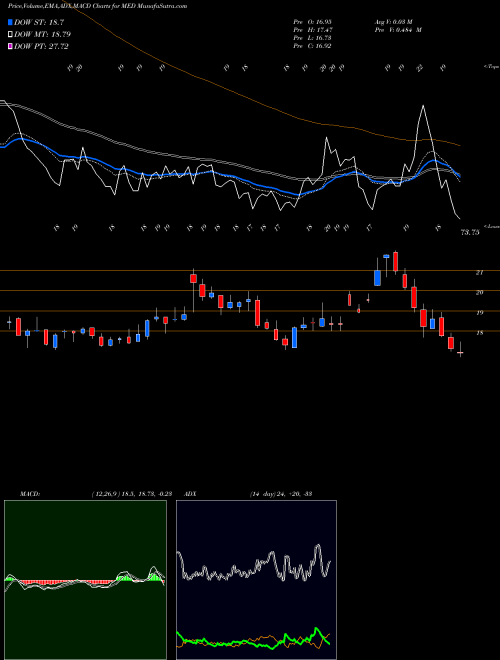Select the 'DOW ST: 18.7' legend label
Viewport: 500px width, 660px height.
point(39,22)
